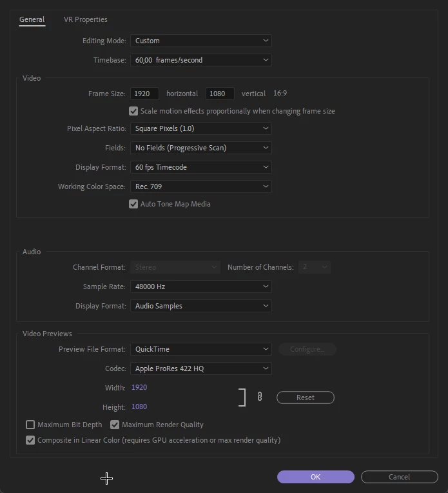
Task: Enable the Maximum Bit Depth checkbox
Action: 30,425
